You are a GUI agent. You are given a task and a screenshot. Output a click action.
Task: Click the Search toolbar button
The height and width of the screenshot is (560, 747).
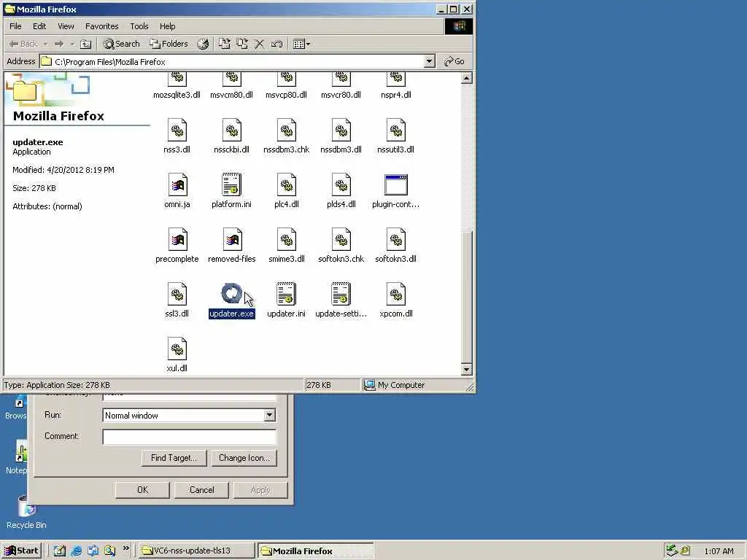pyautogui.click(x=122, y=44)
